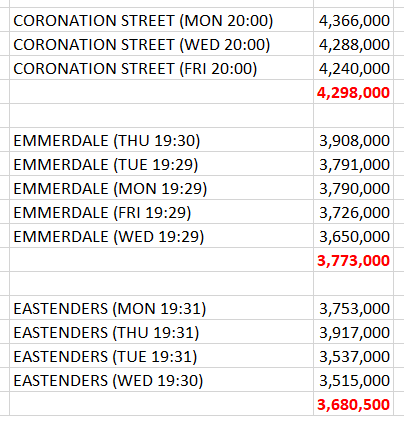Click the red 3,680,500 average cell

pyautogui.click(x=353, y=404)
